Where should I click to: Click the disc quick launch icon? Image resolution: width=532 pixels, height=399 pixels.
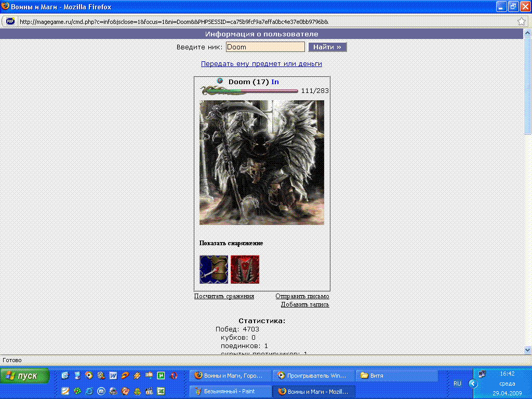coord(113,391)
